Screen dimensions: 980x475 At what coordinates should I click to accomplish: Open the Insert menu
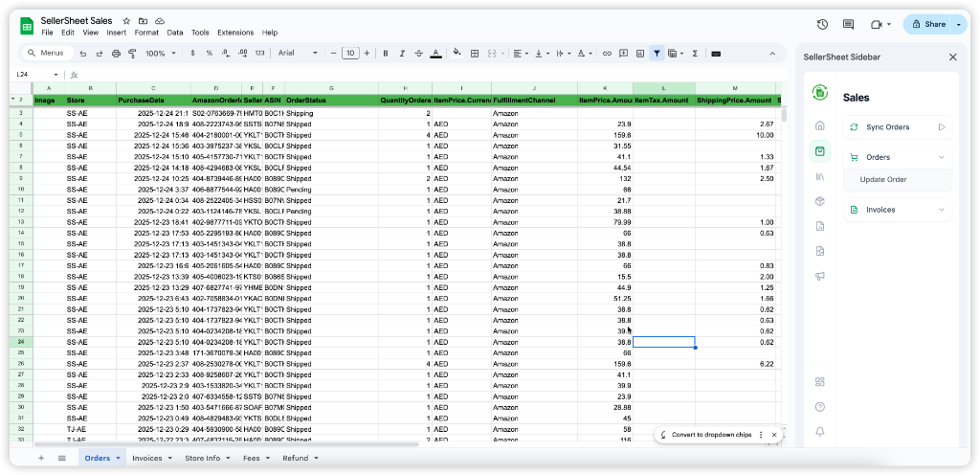(116, 33)
